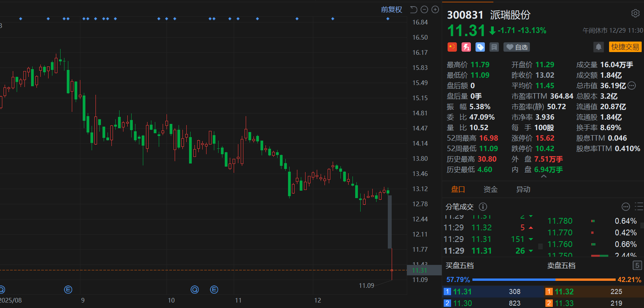Expand 总市值 details via ellipsis icon
The width and height of the screenshot is (644, 308).
[632, 86]
